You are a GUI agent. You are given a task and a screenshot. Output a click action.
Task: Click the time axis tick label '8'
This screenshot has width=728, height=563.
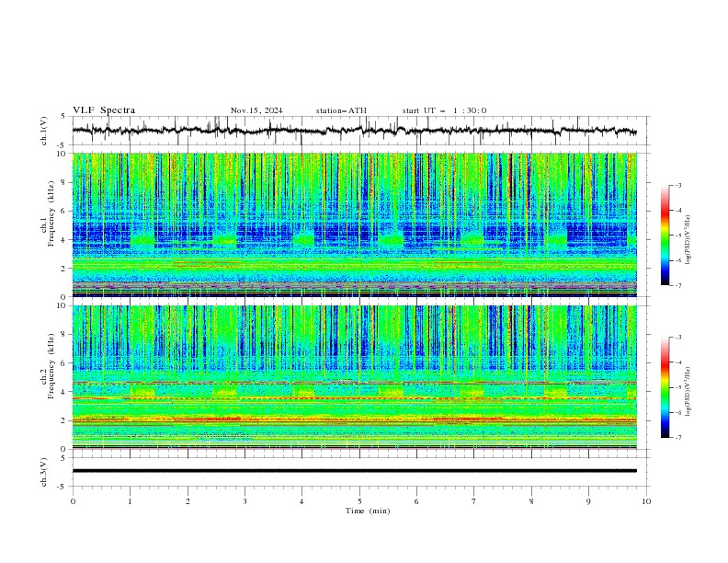[531, 501]
